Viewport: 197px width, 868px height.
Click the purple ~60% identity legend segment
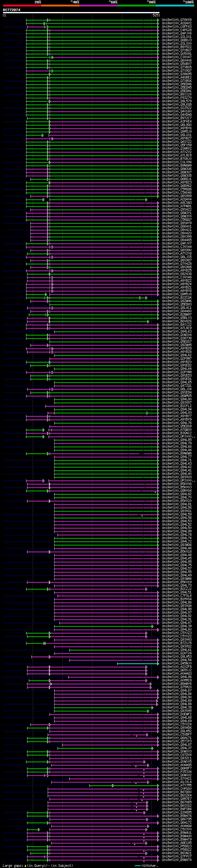[98, 6]
